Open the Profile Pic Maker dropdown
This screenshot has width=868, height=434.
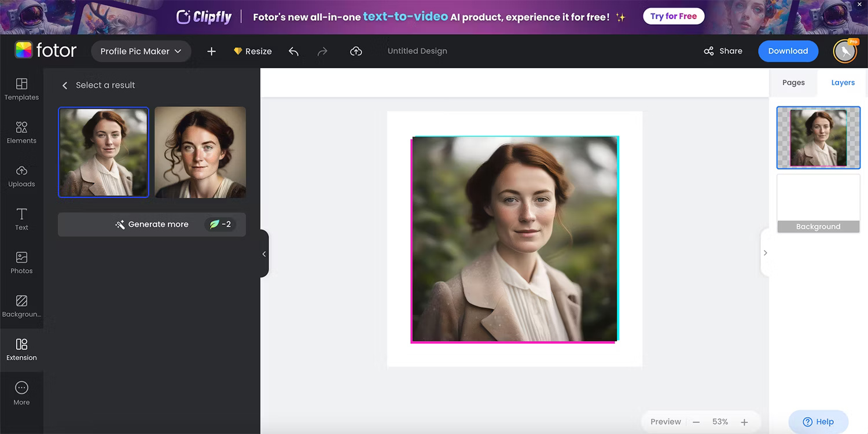click(x=141, y=51)
